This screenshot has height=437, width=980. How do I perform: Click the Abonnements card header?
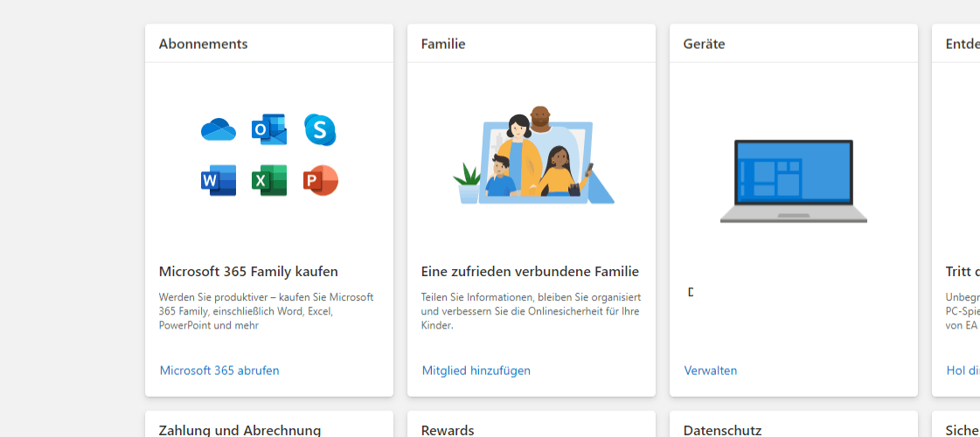203,44
